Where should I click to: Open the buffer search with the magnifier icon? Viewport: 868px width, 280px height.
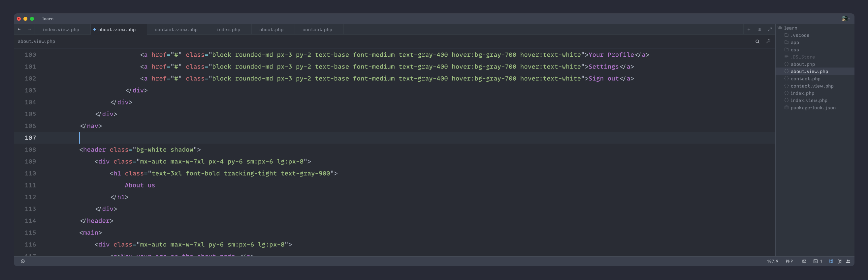tap(757, 42)
